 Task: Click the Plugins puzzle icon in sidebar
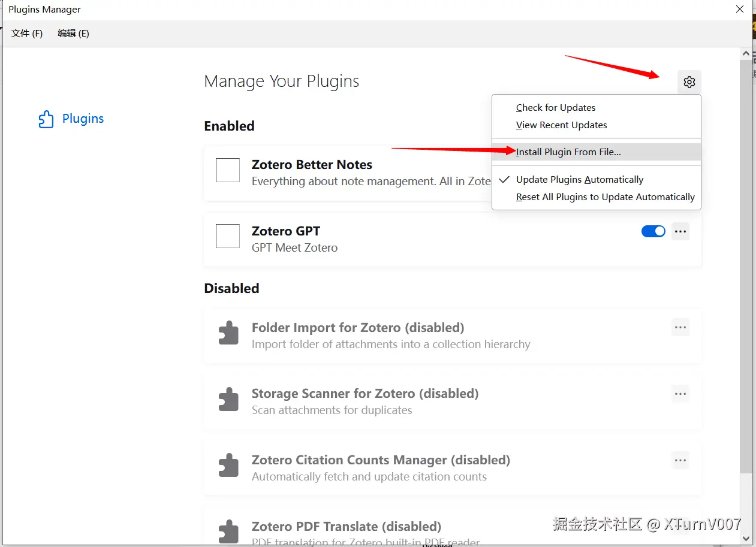[x=46, y=119]
